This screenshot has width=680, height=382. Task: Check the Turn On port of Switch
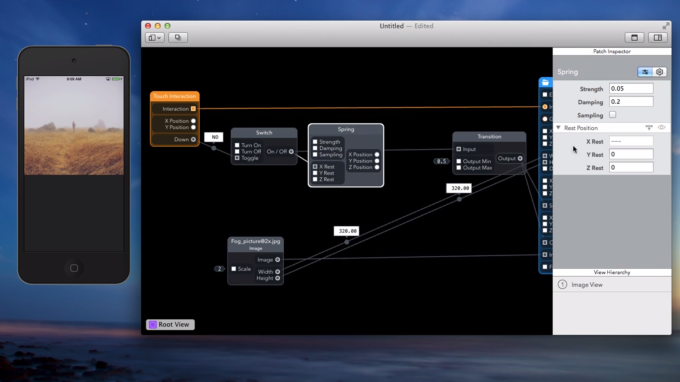237,145
